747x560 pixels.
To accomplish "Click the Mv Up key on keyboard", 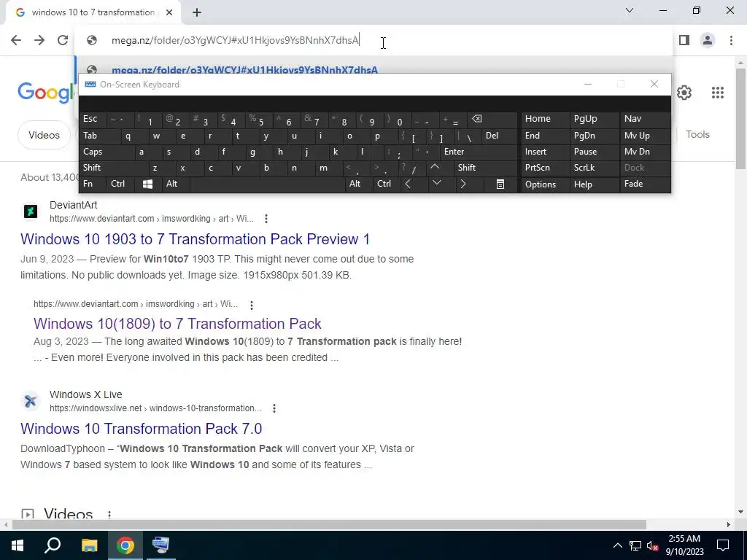I will (645, 136).
